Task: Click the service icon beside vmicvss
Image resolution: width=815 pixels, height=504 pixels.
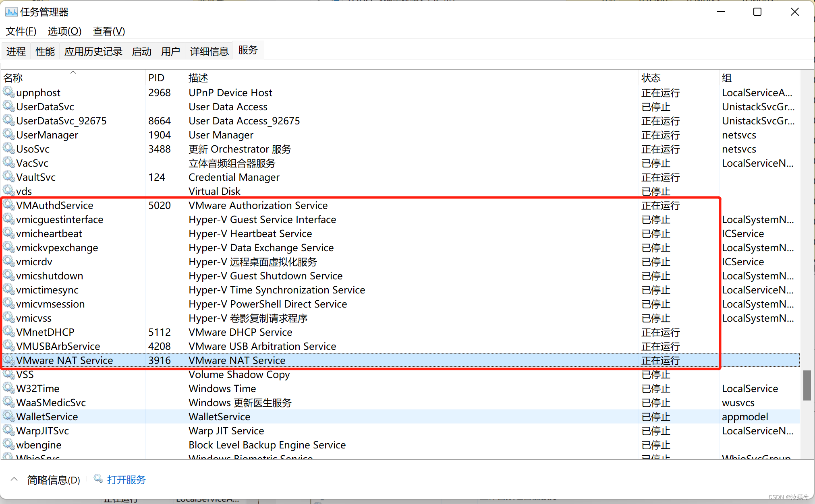Action: 9,318
